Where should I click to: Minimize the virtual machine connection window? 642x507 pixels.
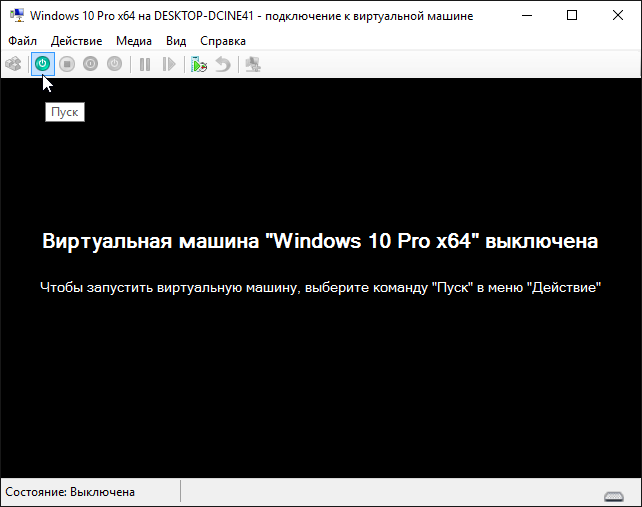(x=527, y=16)
